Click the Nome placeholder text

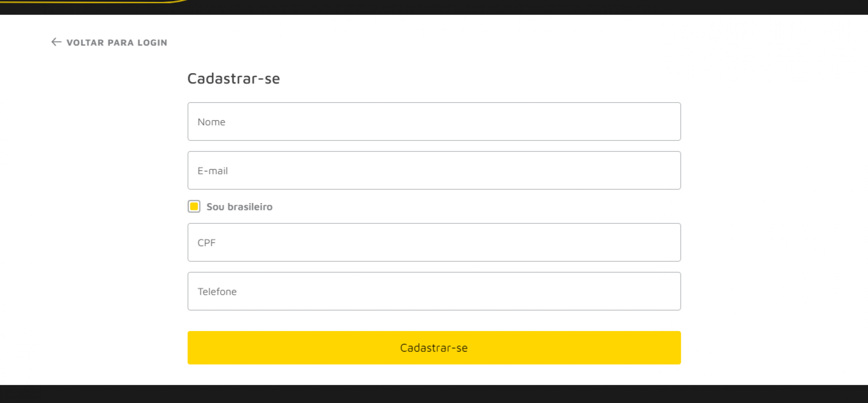coord(211,122)
